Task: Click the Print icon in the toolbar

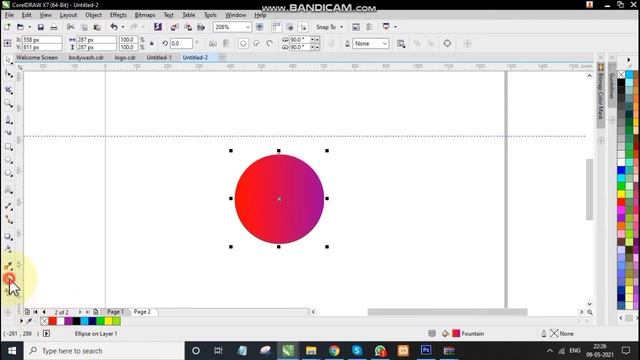Action: [x=53, y=27]
